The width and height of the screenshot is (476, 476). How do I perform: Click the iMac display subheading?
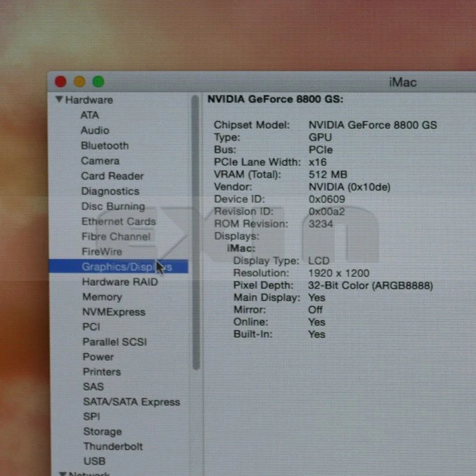pyautogui.click(x=241, y=249)
